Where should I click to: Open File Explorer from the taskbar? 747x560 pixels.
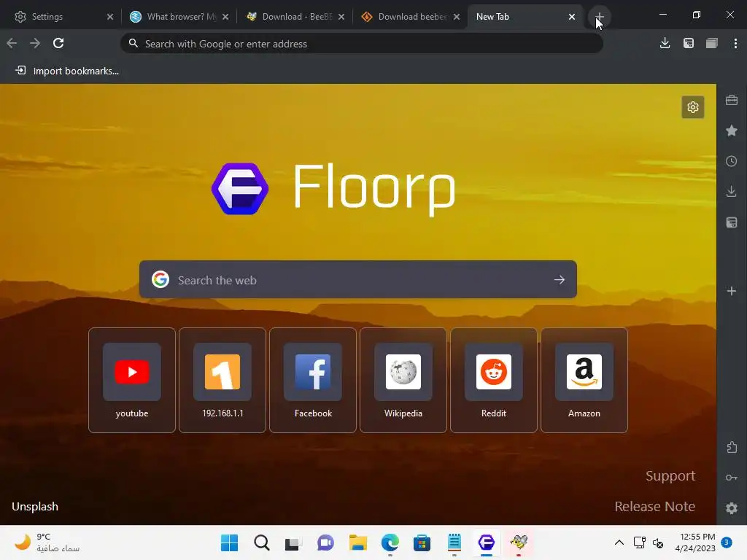point(357,542)
